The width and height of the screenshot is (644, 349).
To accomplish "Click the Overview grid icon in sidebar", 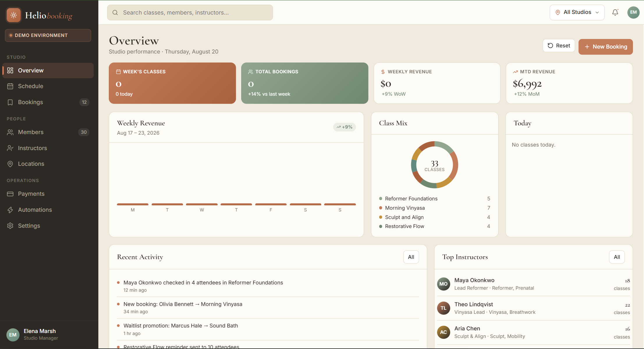I will [10, 70].
